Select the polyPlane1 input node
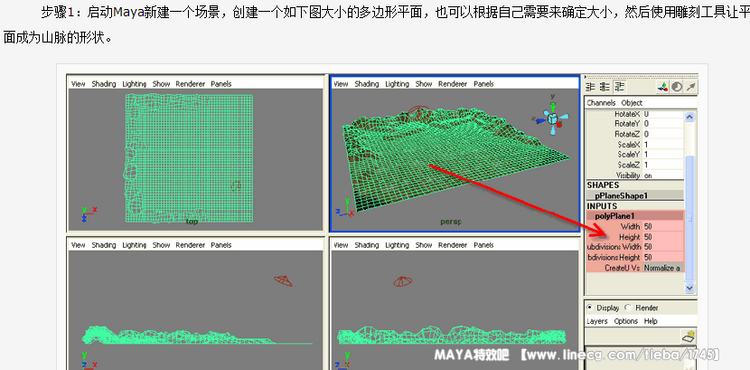The image size is (750, 370). pos(635,216)
